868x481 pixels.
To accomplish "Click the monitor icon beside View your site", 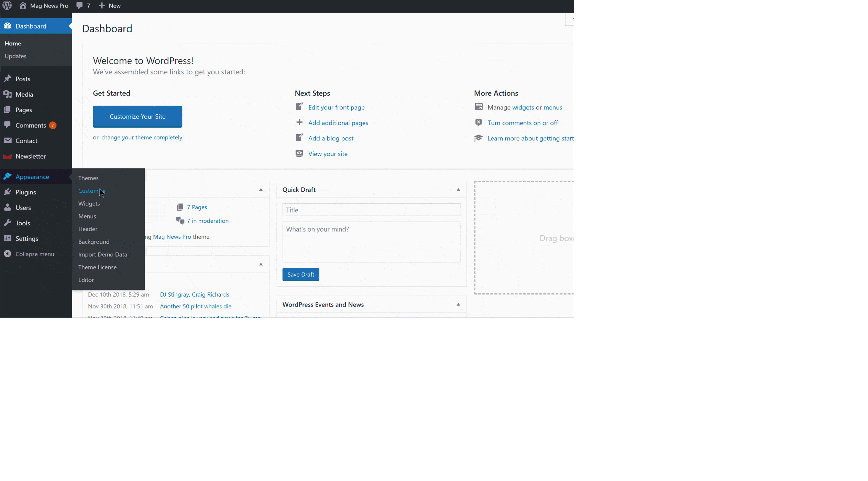I will pyautogui.click(x=299, y=153).
